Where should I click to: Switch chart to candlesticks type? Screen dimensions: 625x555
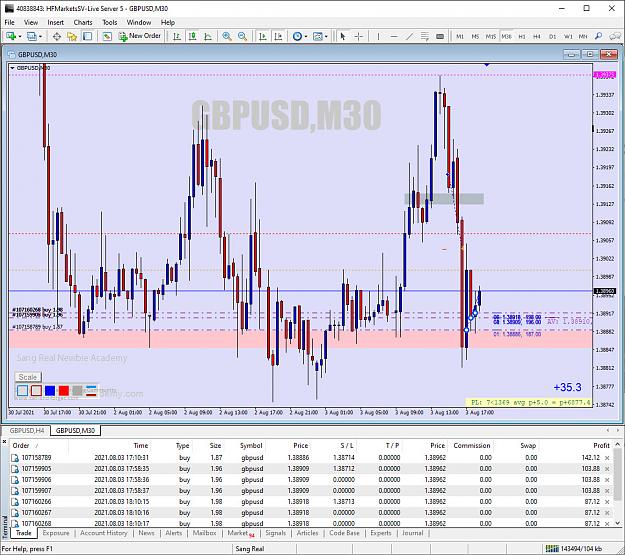click(192, 36)
